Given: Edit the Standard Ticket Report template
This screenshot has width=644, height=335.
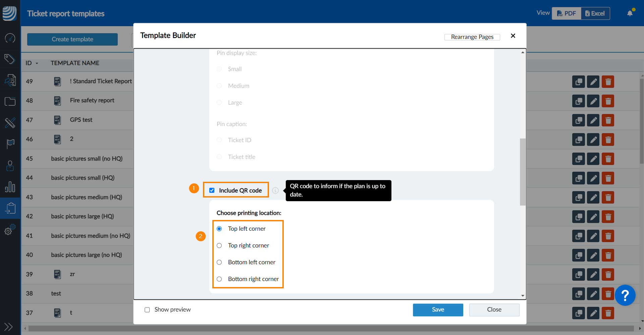Looking at the screenshot, I should pos(593,82).
